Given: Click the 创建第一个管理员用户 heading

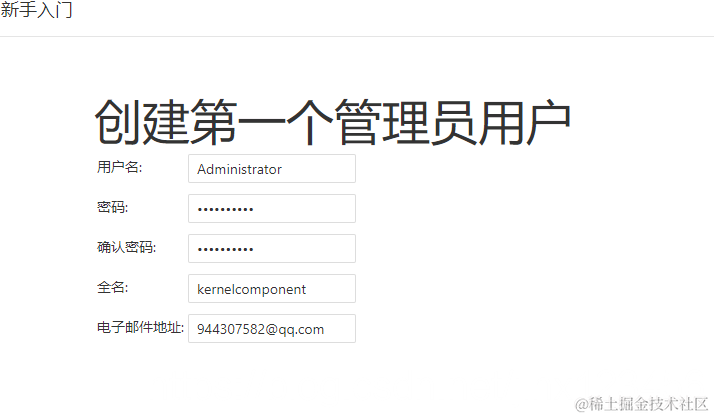Looking at the screenshot, I should [x=332, y=122].
